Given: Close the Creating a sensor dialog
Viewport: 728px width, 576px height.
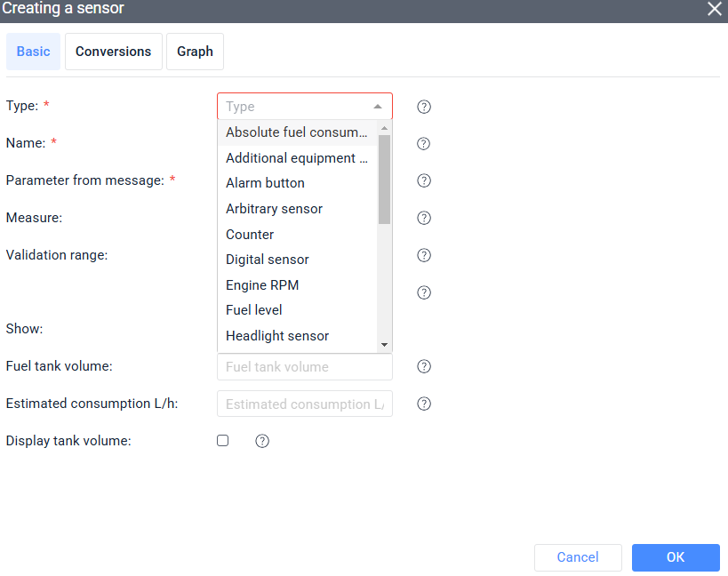Looking at the screenshot, I should click(714, 9).
